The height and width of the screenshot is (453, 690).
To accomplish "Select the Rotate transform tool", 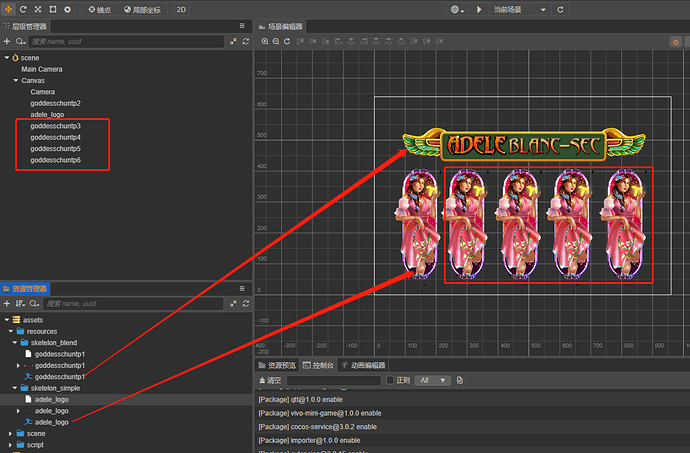I will [x=23, y=9].
